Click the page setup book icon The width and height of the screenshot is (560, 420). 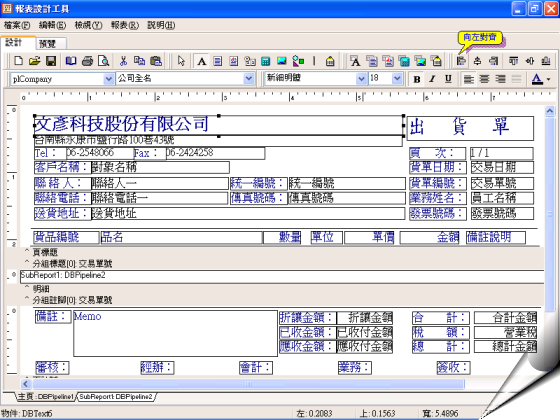point(71,61)
